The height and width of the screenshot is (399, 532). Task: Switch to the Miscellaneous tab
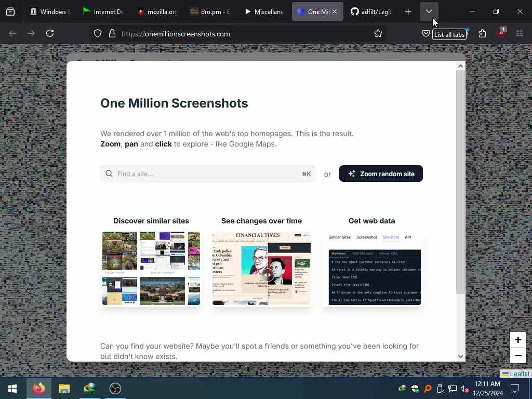[263, 11]
